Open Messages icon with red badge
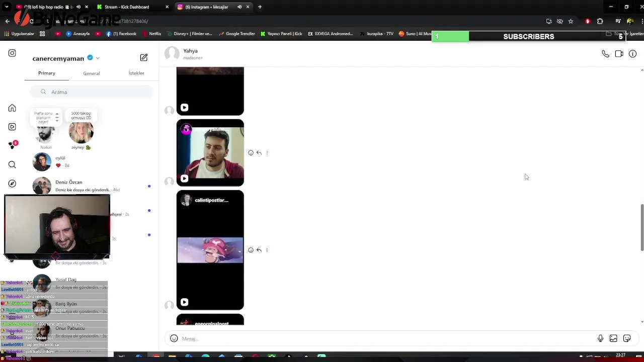Image resolution: width=644 pixels, height=362 pixels. 13,145
